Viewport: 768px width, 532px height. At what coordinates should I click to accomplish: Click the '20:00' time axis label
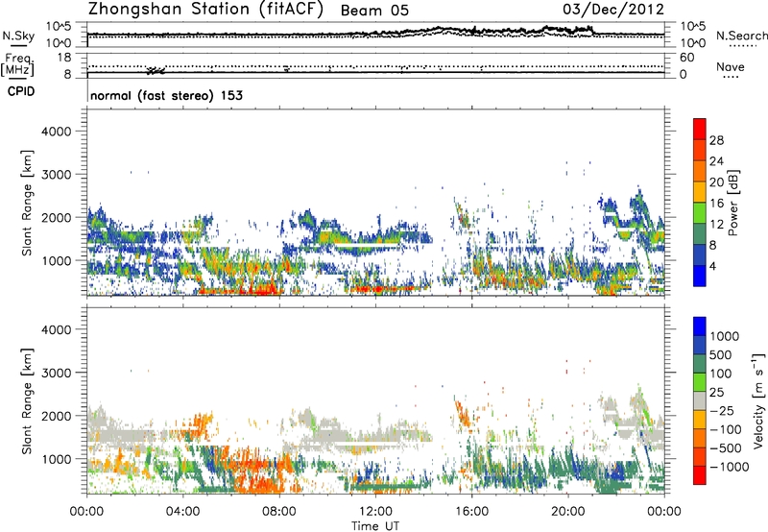(567, 512)
